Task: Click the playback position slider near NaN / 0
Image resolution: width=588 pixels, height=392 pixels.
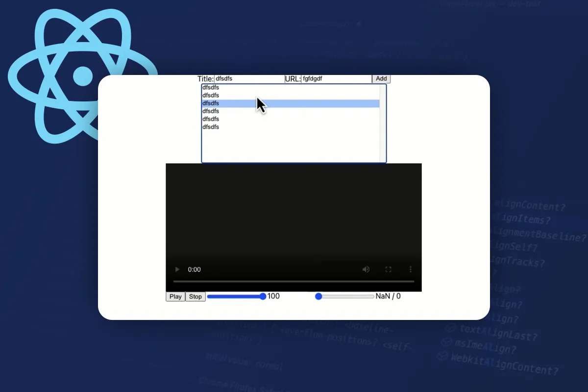Action: pyautogui.click(x=344, y=296)
